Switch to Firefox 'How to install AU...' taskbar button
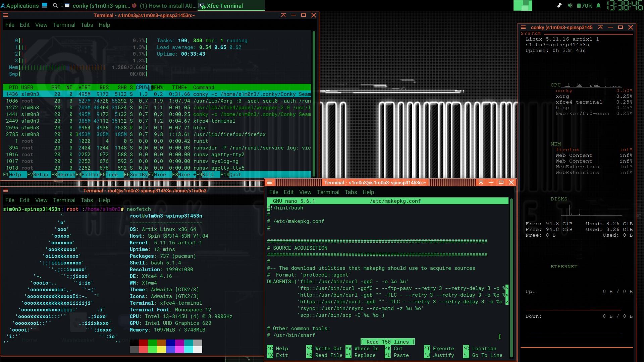This screenshot has width=644, height=362. coord(164,6)
